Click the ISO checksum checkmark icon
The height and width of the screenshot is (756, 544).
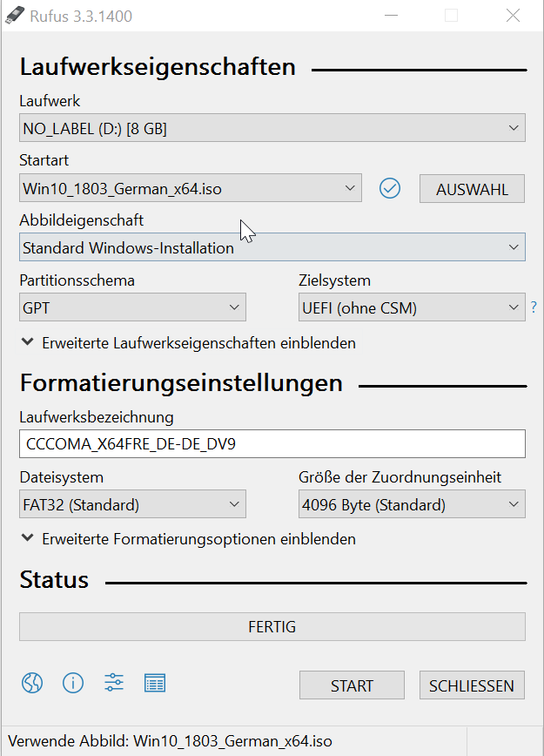(389, 188)
